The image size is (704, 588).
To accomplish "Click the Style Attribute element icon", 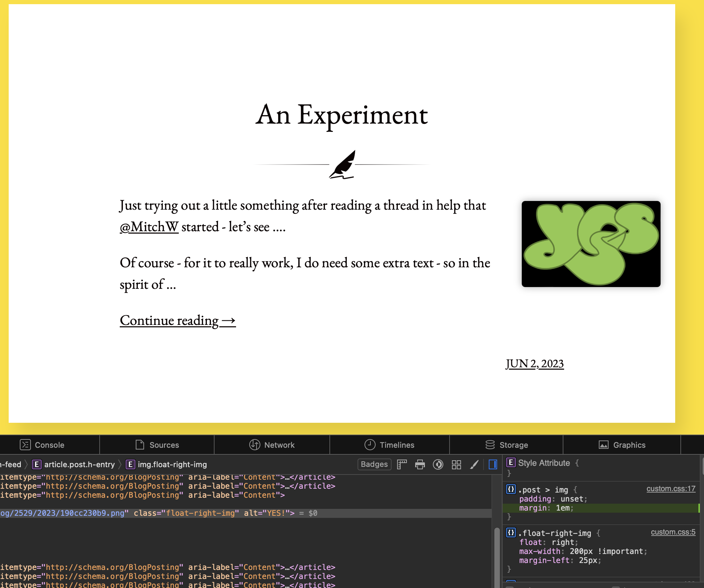I will click(x=511, y=463).
